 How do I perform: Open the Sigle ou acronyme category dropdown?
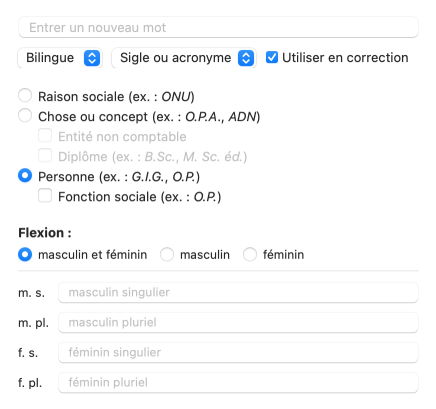(184, 58)
